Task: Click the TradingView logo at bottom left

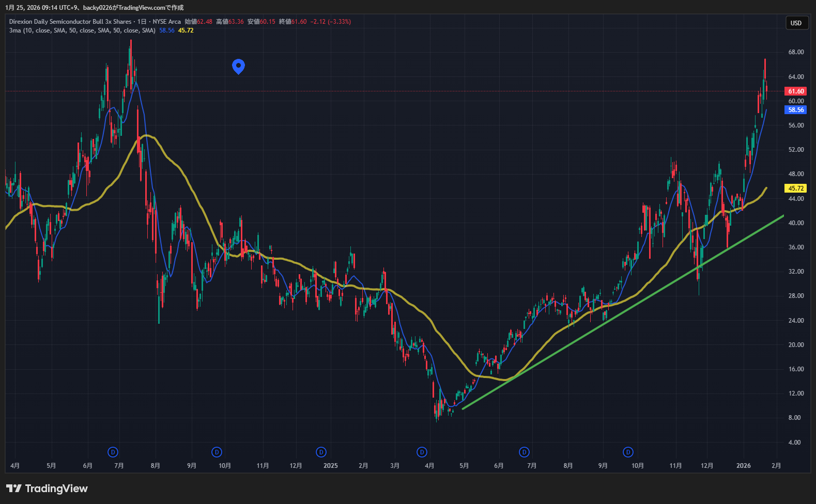Action: 47,489
